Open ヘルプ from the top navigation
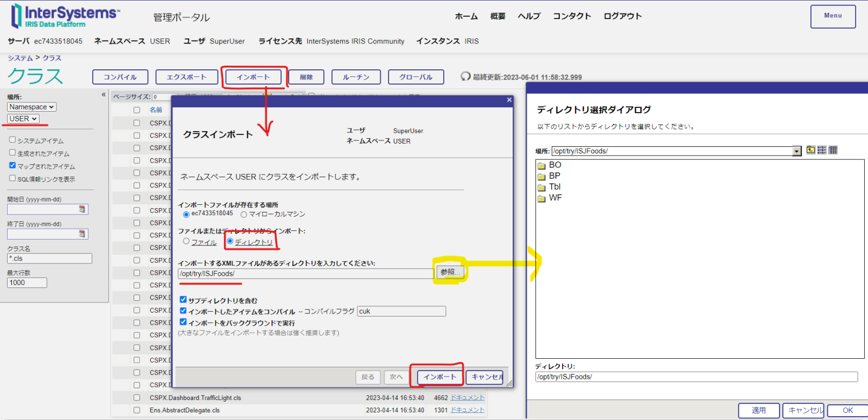 click(x=529, y=16)
